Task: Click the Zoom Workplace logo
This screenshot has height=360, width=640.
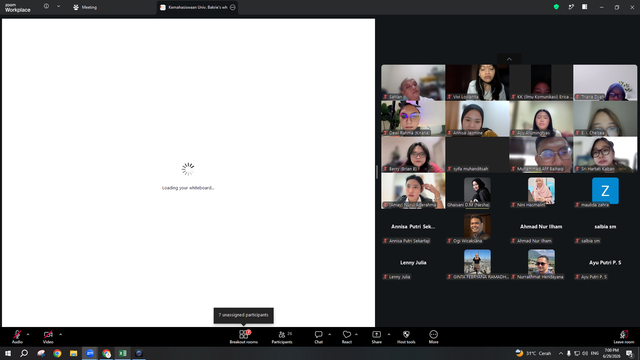Action: [18, 8]
